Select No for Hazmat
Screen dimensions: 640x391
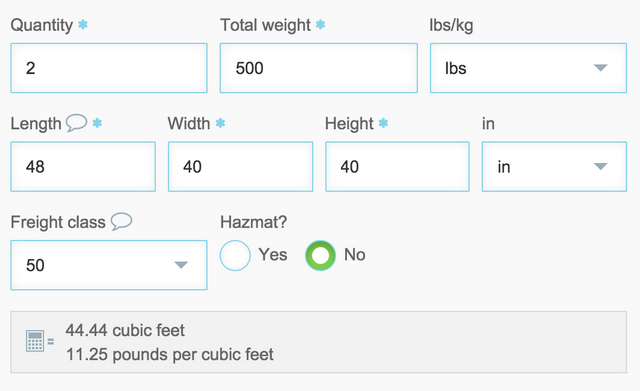tap(320, 255)
